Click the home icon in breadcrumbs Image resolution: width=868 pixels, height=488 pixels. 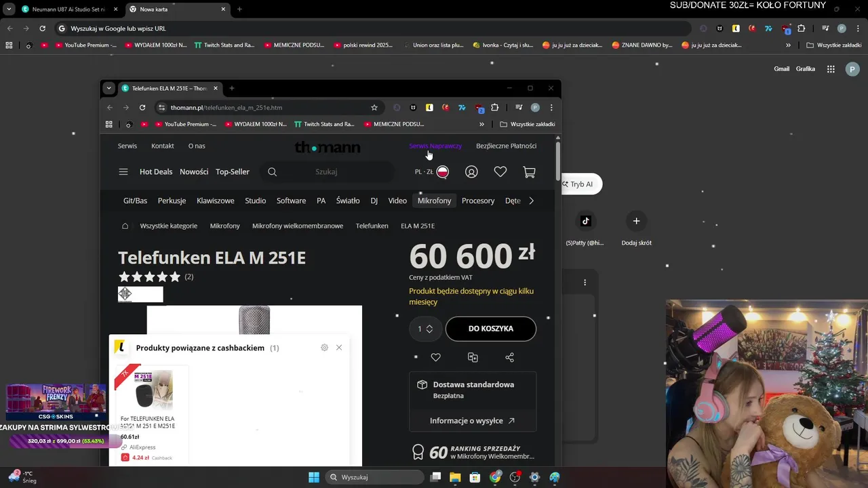click(x=125, y=226)
